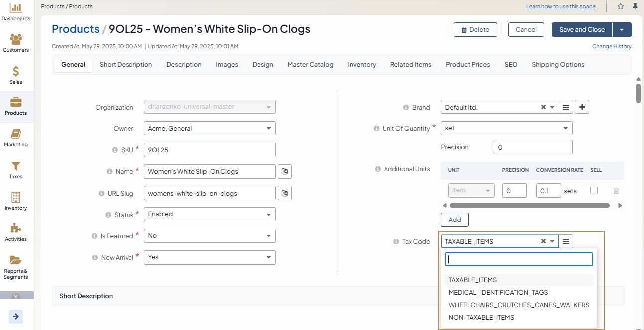Open the Taxes funnel icon
644x330 pixels.
tap(16, 167)
